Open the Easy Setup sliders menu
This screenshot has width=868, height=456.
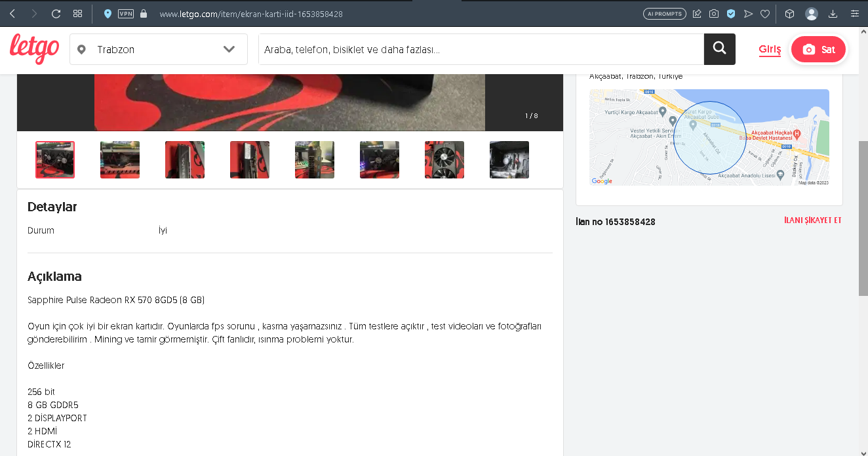tap(854, 14)
